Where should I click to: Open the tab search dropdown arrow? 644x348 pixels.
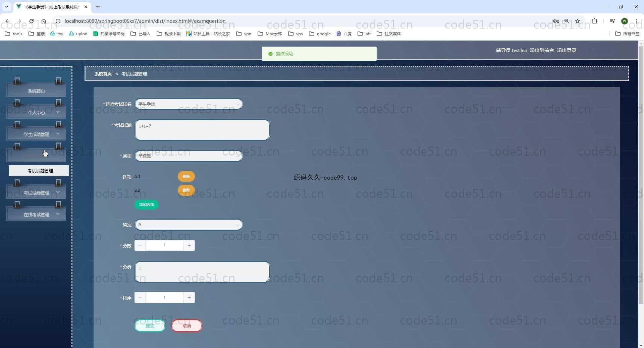point(6,7)
